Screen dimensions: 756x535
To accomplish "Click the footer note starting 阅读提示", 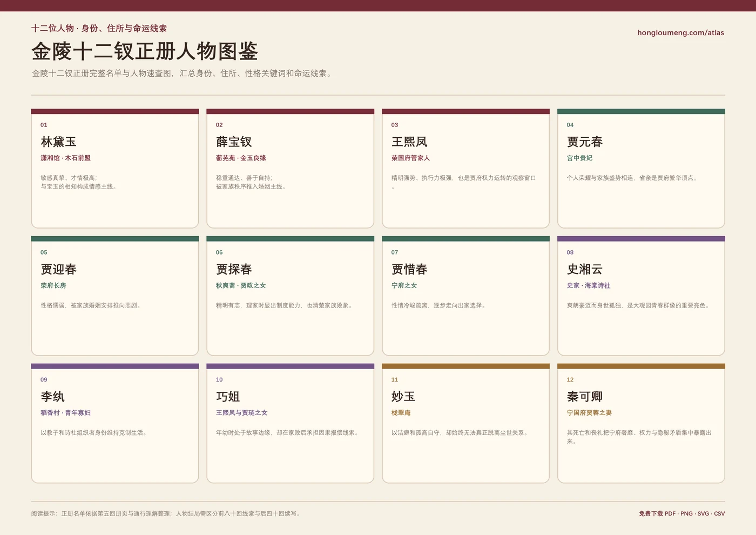I will click(x=167, y=513).
